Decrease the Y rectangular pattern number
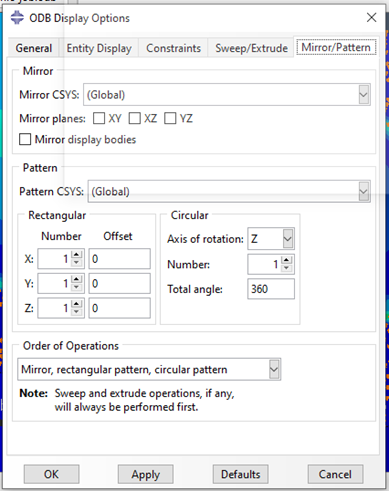This screenshot has width=389, height=491. 77,287
